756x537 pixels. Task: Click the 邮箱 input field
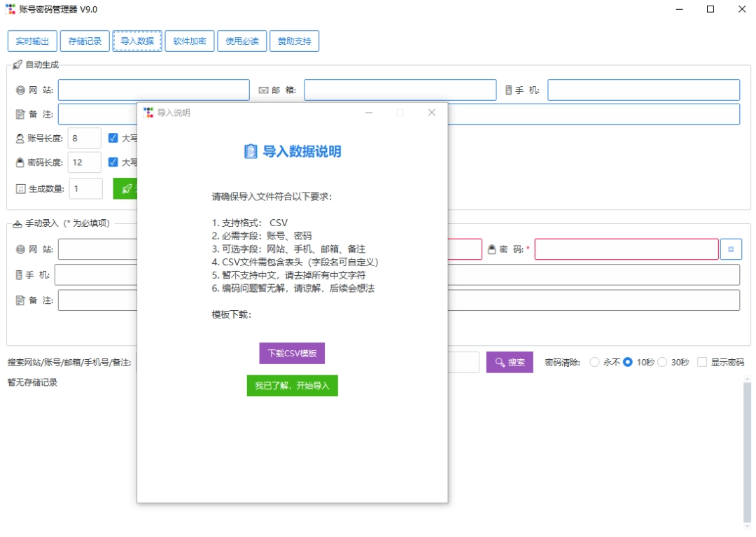pos(400,90)
